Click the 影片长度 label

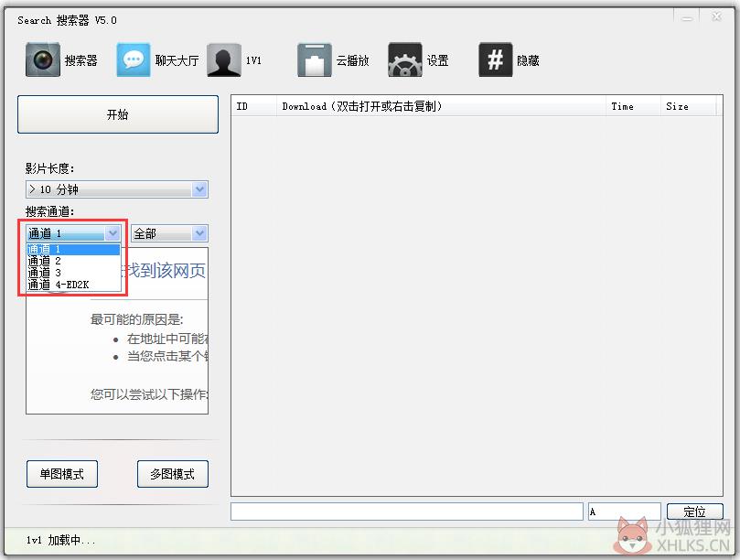coord(49,168)
